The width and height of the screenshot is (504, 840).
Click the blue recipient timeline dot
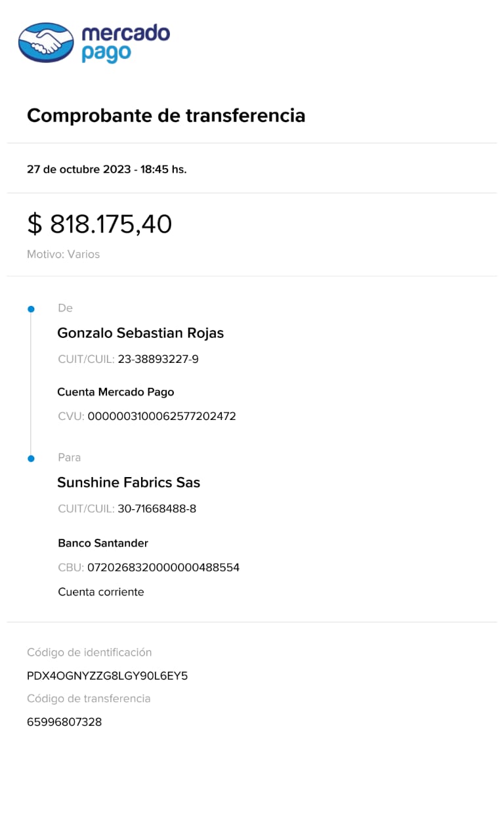tap(30, 458)
